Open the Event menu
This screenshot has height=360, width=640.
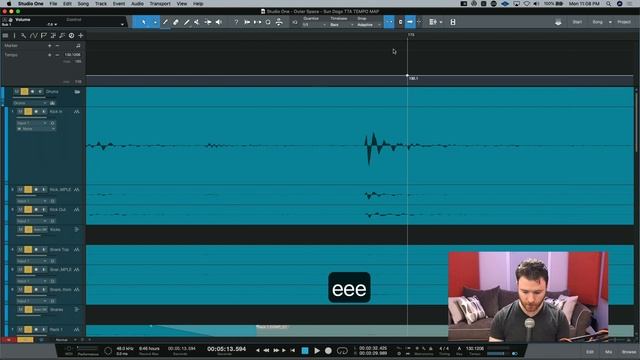[119, 4]
